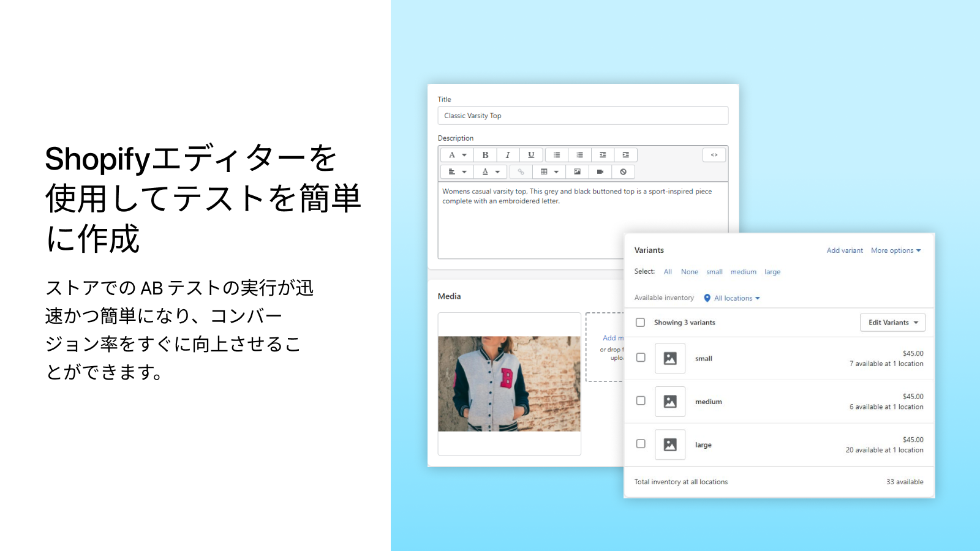Open the text color dropdown
The height and width of the screenshot is (551, 980).
click(x=491, y=172)
